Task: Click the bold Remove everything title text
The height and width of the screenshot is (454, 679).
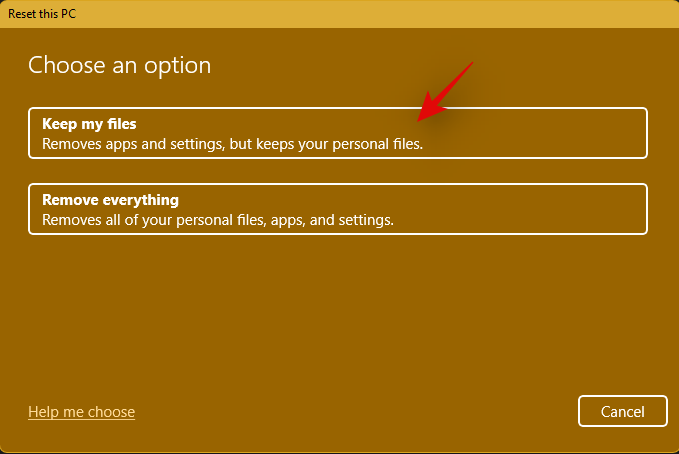Action: coord(110,200)
